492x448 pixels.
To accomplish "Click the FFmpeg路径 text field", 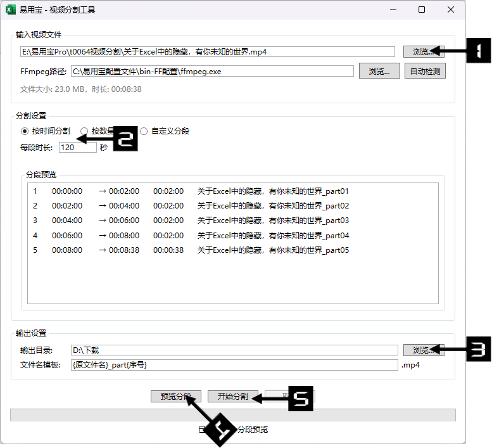I will click(x=211, y=71).
